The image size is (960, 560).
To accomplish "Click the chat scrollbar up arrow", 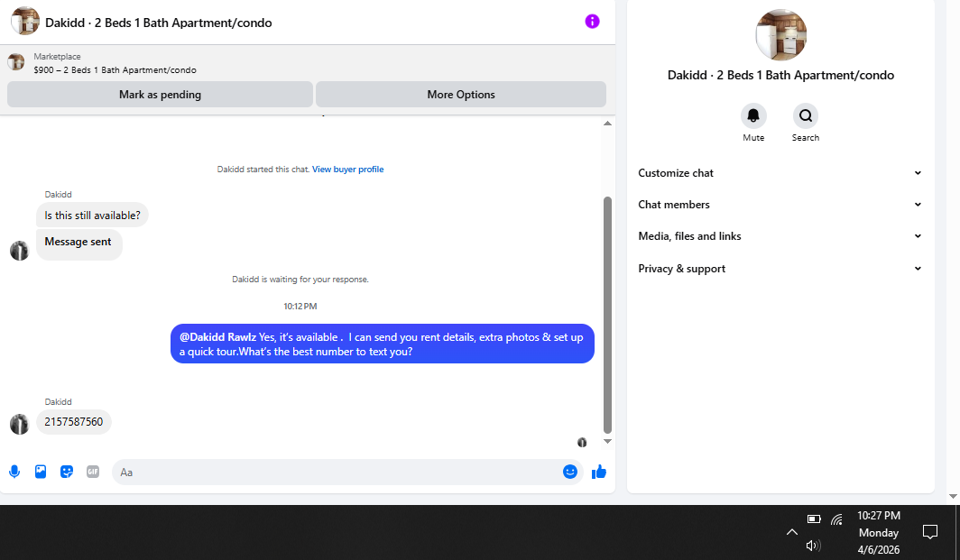I will (x=607, y=124).
